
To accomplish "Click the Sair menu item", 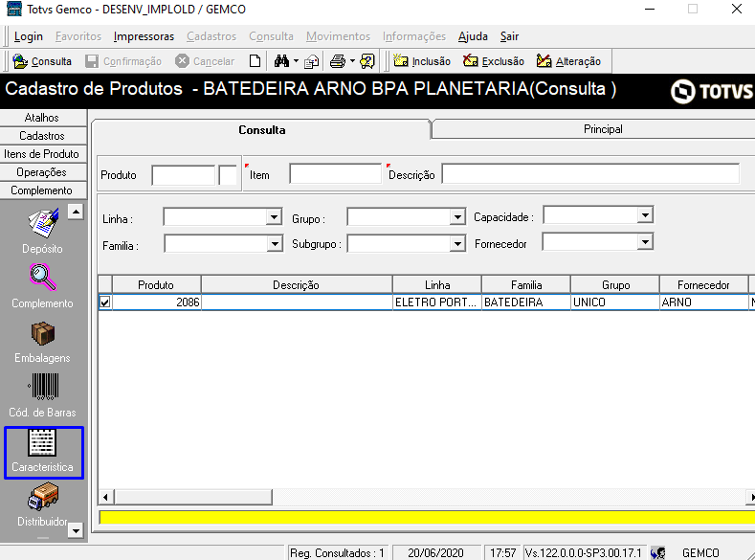I will tap(509, 36).
